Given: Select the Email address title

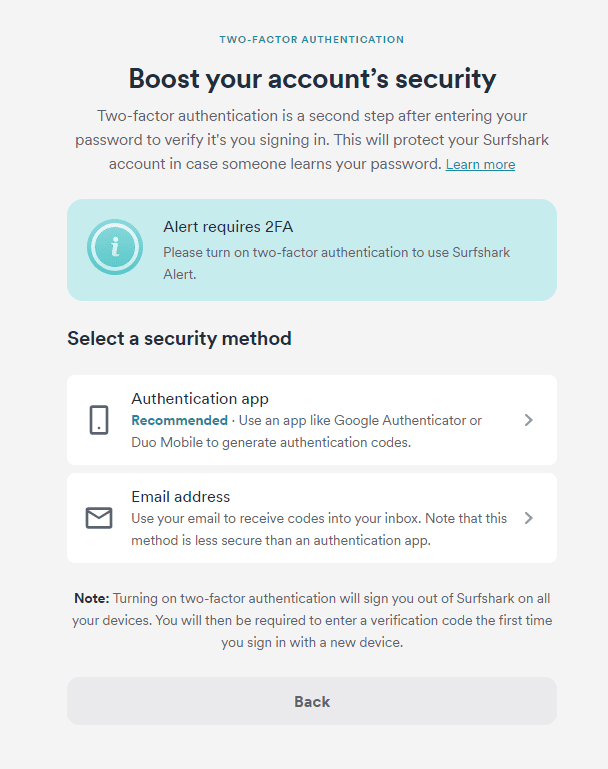Looking at the screenshot, I should (180, 497).
